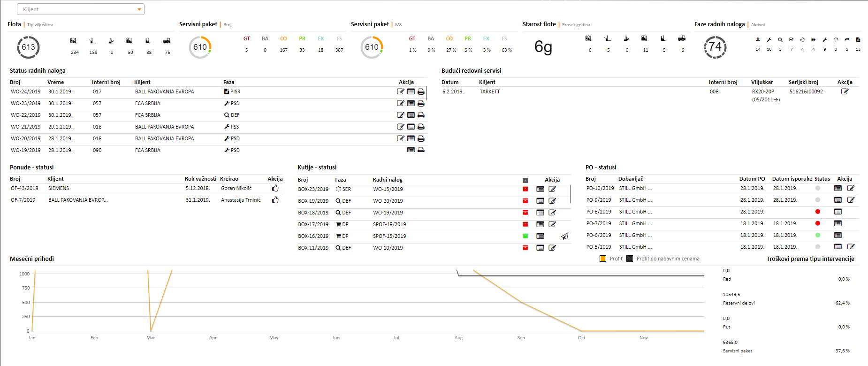This screenshot has height=366, width=868.
Task: Approve offer OF-43/2018 thumbs-up
Action: point(275,188)
